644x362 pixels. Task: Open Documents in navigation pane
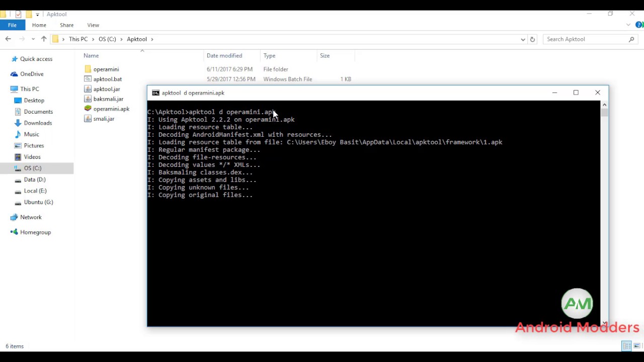click(38, 112)
